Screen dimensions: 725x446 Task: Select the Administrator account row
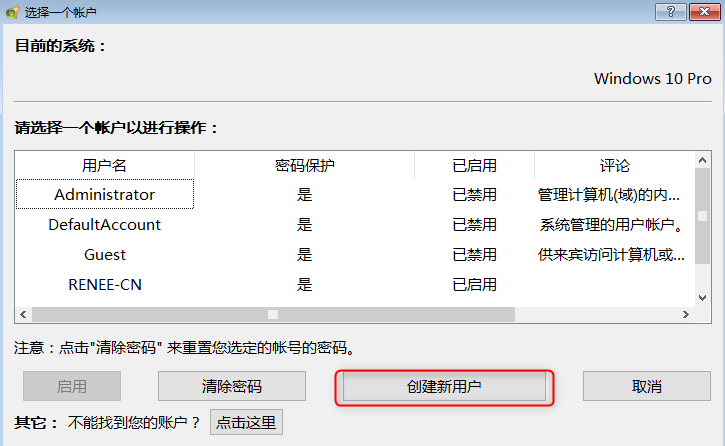(105, 195)
